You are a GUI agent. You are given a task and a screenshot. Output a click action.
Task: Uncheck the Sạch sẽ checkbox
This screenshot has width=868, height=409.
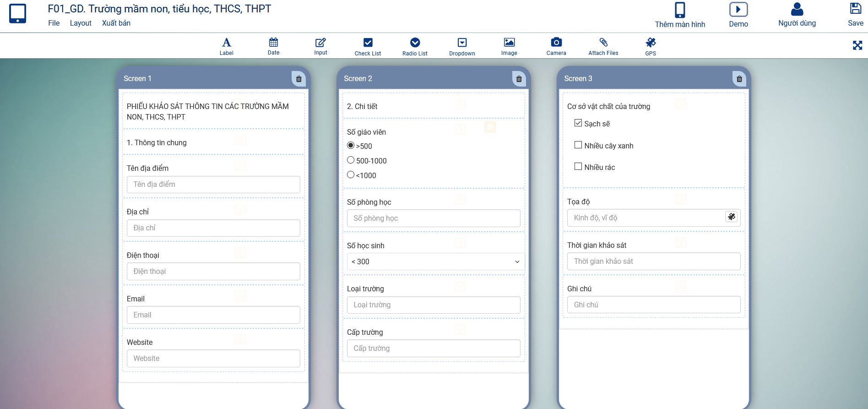pos(578,123)
